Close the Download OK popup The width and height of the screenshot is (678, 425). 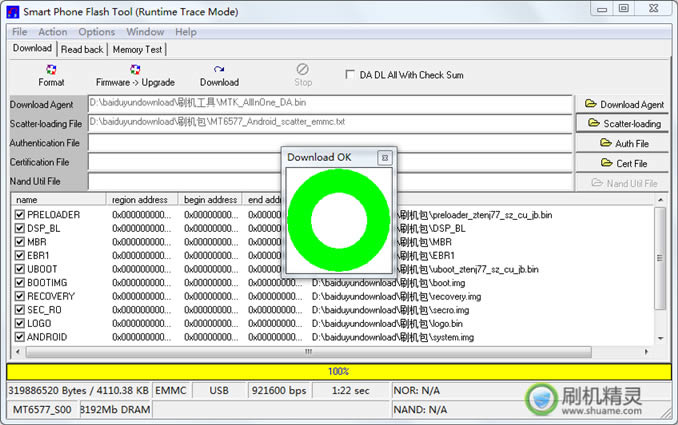click(384, 158)
